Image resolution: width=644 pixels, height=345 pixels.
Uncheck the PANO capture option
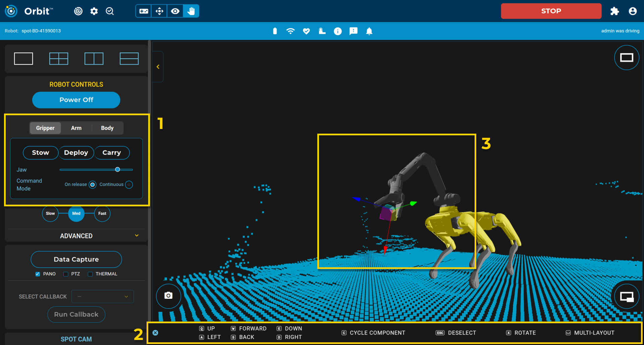(x=38, y=274)
